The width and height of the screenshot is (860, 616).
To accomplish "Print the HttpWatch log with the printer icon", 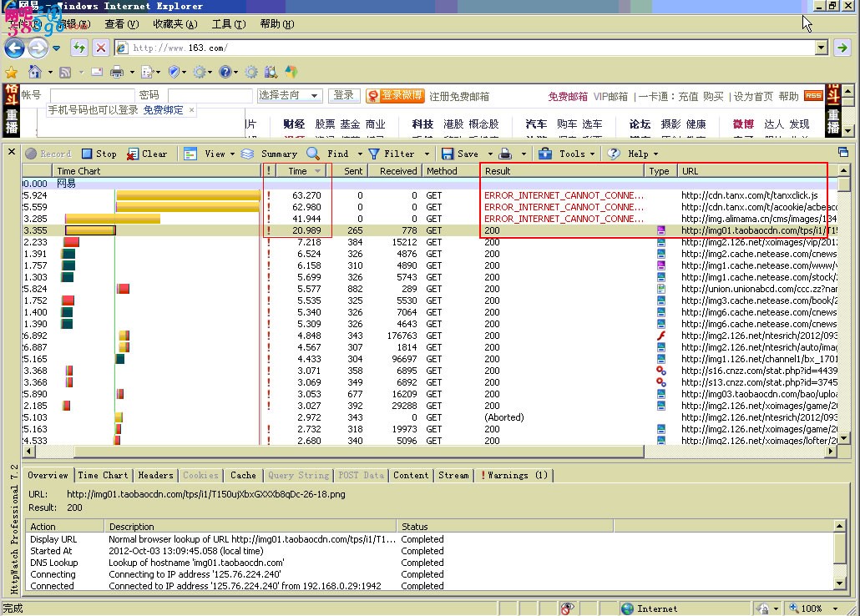I will coord(506,154).
